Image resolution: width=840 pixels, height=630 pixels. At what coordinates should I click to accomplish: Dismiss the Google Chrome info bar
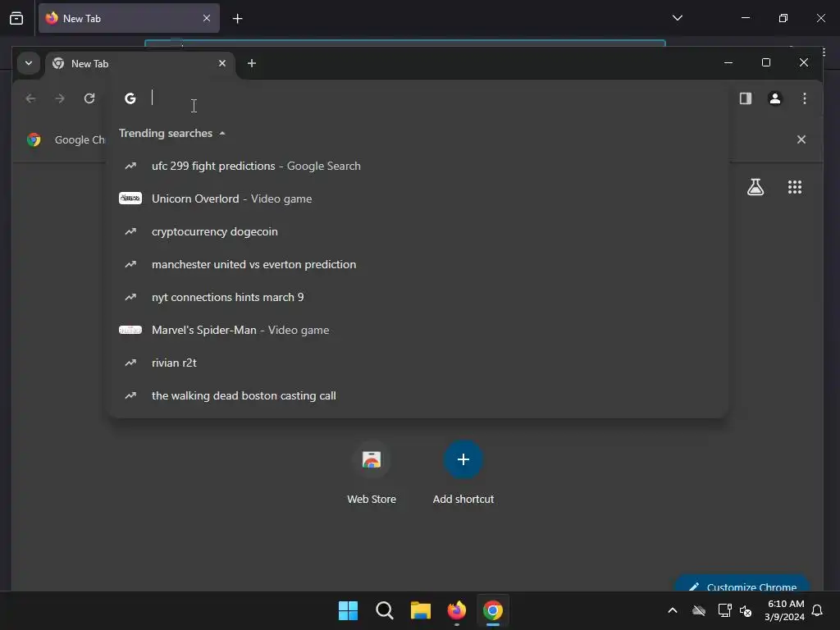click(801, 139)
